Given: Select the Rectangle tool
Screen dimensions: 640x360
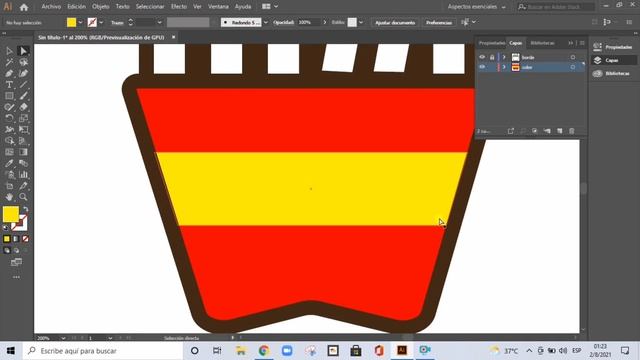Looking at the screenshot, I should 9,96.
